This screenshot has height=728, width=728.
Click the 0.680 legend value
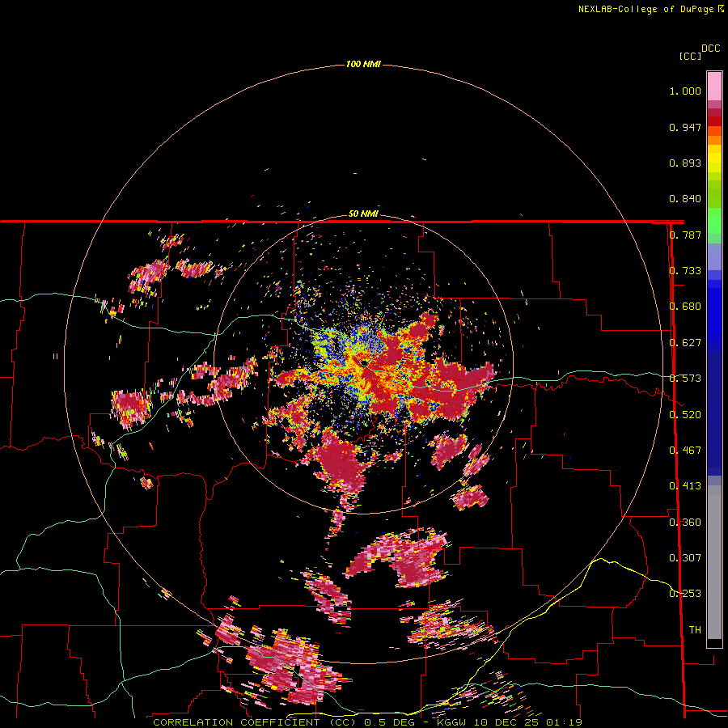(x=685, y=307)
